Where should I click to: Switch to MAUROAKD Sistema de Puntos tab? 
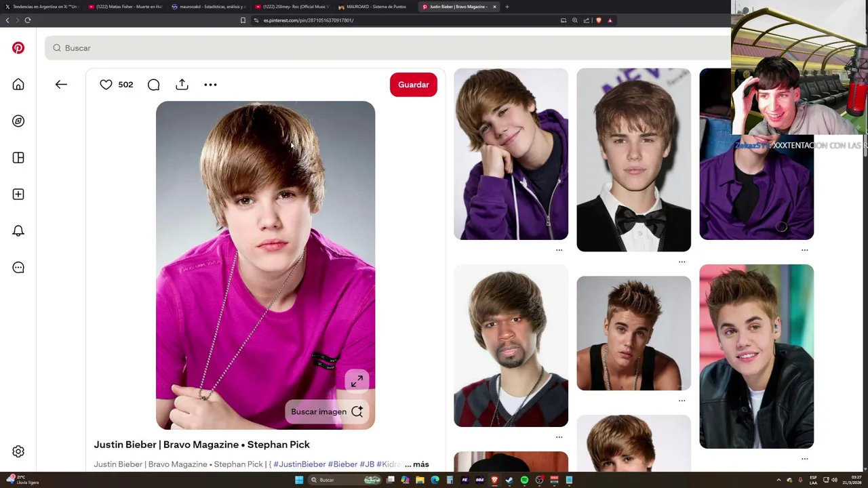coord(376,7)
